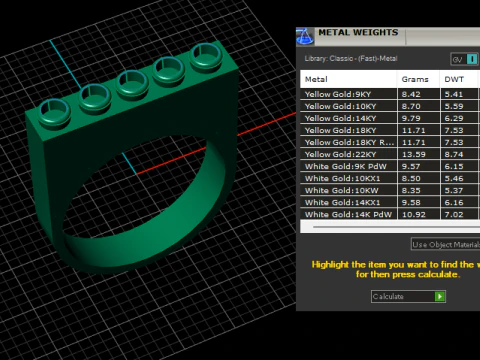The image size is (480, 360).
Task: Click the green Calculate arrow icon
Action: (x=440, y=296)
